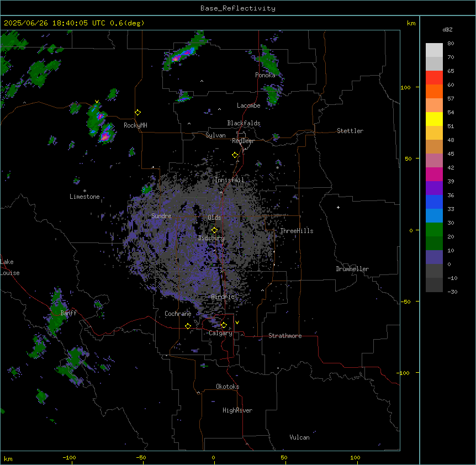Click the -50 tick on the right axis
Image resolution: width=476 pixels, height=465 pixels.
pos(405,302)
